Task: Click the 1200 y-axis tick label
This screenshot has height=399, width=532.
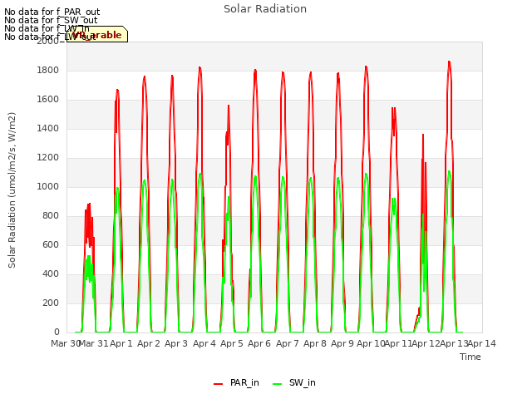Action: pos(48,158)
